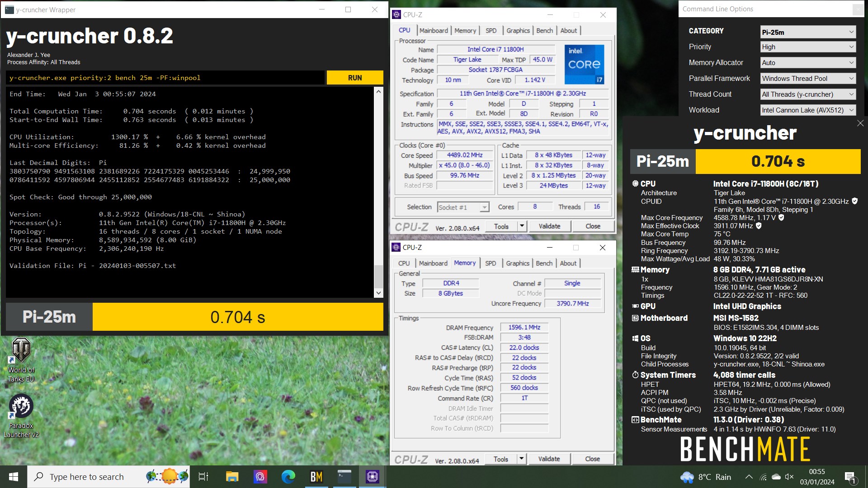Open About tab in lower CPU-Z window

click(x=568, y=263)
